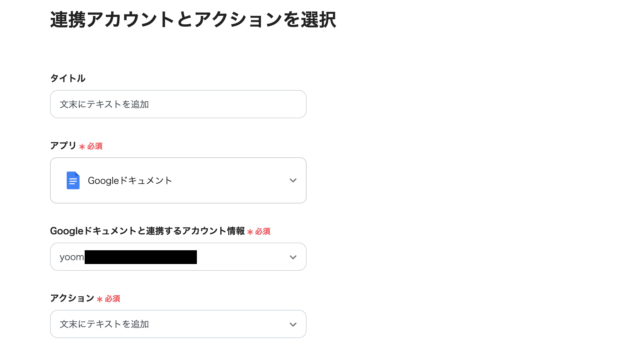
Task: Click the 必須 text next to アクション
Action: pos(113,299)
